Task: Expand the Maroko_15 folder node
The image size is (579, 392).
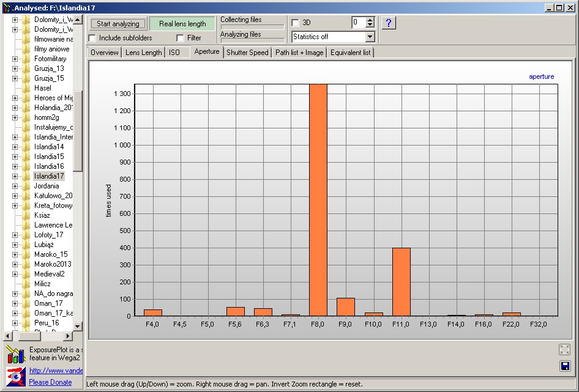Action: [15, 254]
